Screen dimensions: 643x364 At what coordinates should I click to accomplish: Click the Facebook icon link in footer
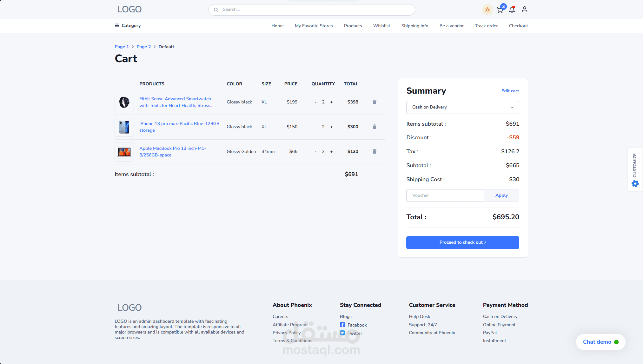[x=342, y=325]
